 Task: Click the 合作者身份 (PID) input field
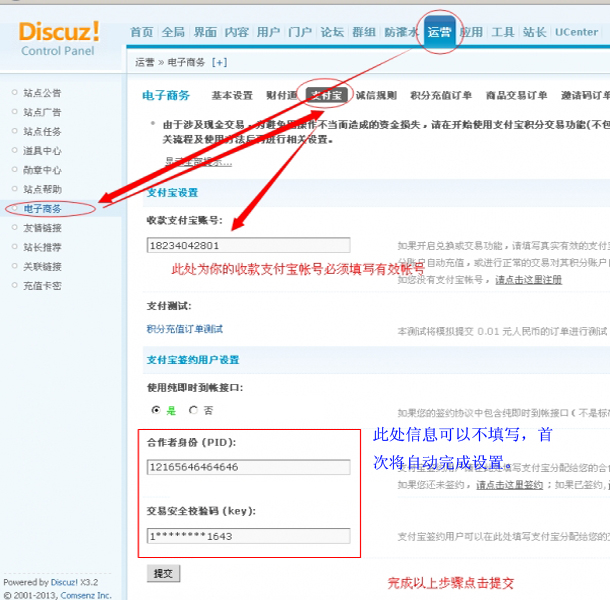click(x=248, y=467)
